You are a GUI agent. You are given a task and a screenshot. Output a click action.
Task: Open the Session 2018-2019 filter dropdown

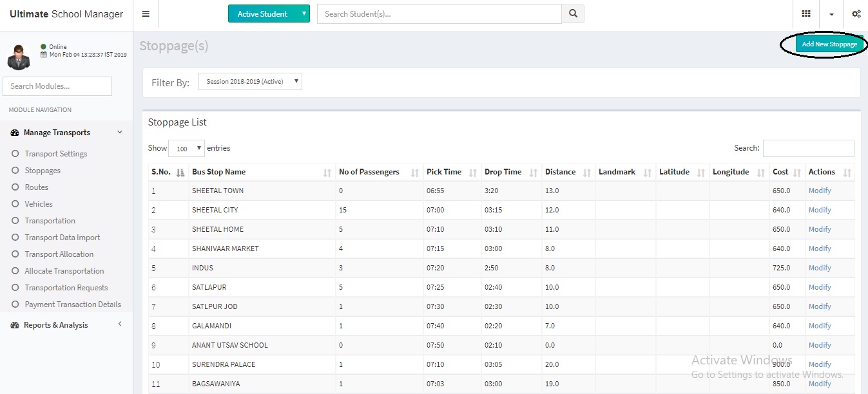250,82
